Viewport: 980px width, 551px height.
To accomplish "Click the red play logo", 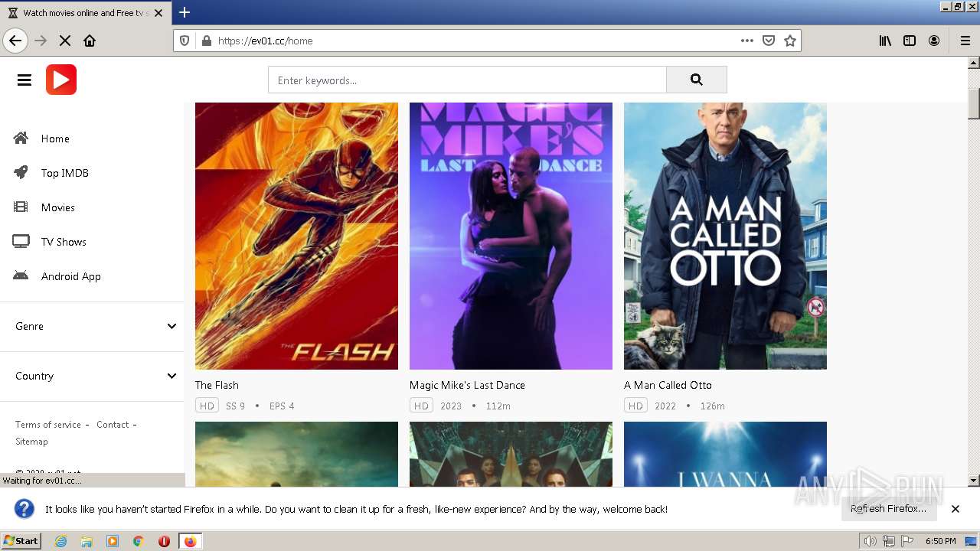I will click(x=61, y=80).
